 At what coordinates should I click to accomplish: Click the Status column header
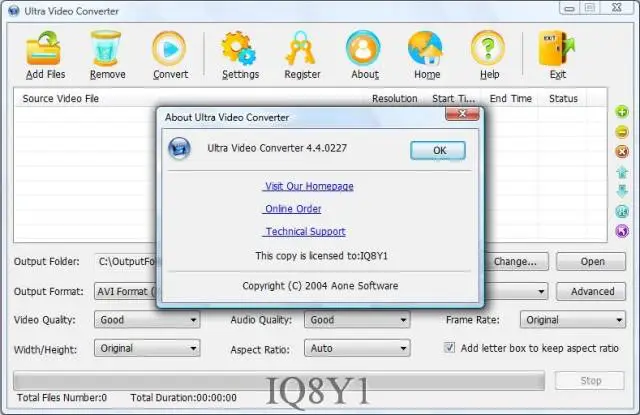563,98
